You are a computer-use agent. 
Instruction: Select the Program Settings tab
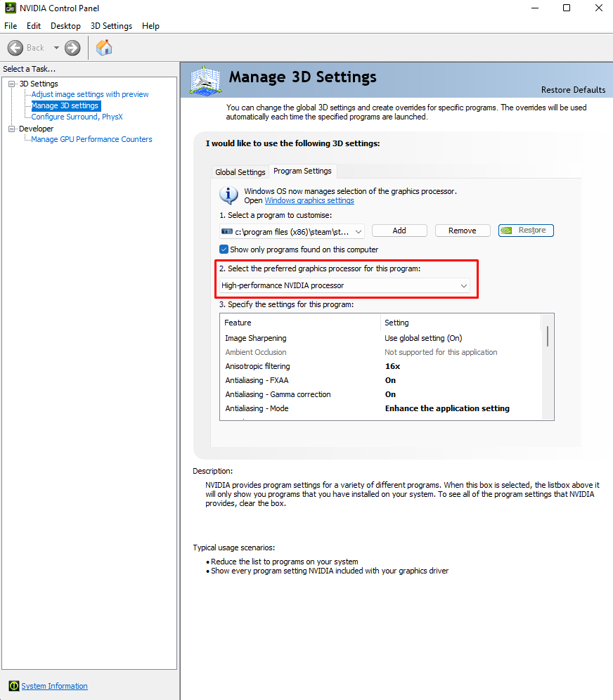click(x=303, y=171)
